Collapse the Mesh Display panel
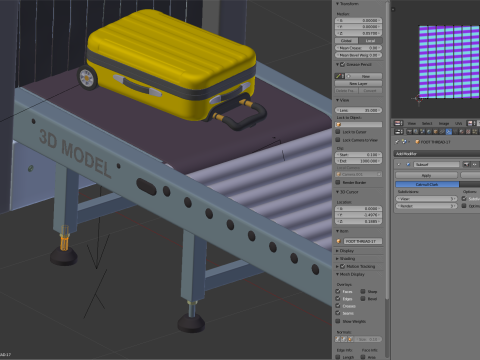The height and width of the screenshot is (360, 480). click(x=337, y=274)
